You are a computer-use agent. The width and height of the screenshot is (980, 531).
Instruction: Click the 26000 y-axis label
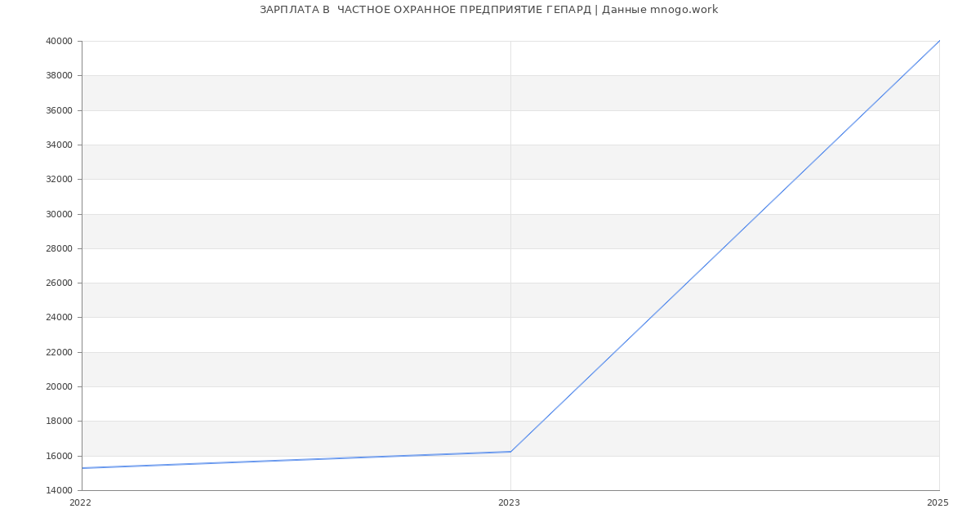[x=60, y=283]
